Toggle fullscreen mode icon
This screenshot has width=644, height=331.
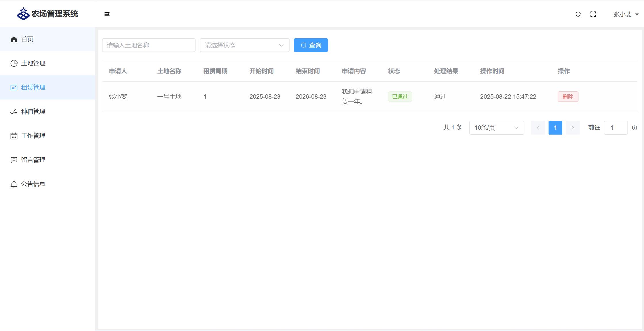[593, 14]
